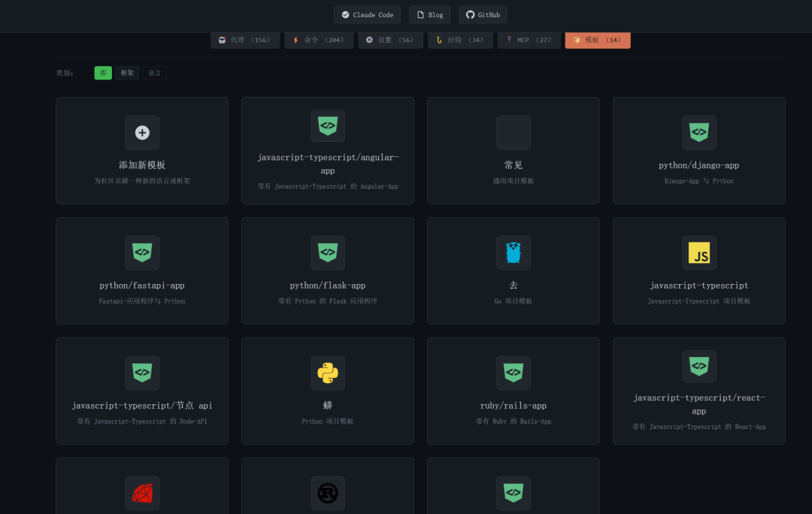Open the Blog link
This screenshot has width=812, height=514.
tap(429, 15)
